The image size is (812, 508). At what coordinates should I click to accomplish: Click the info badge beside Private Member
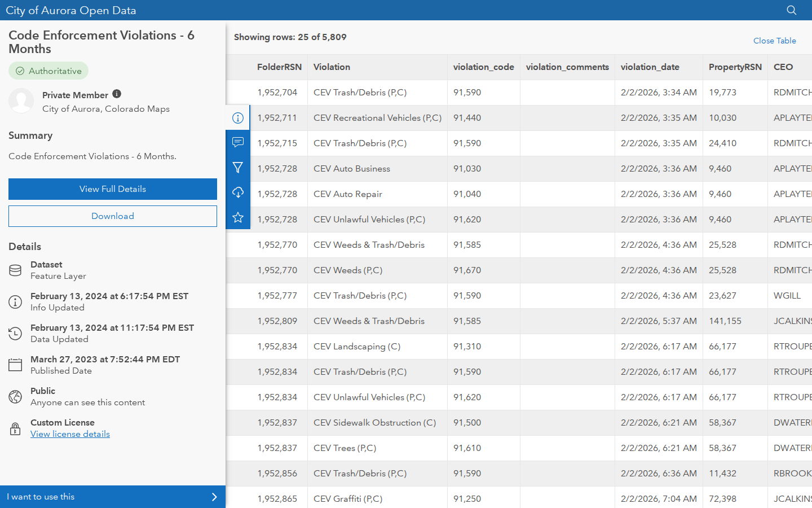tap(117, 94)
